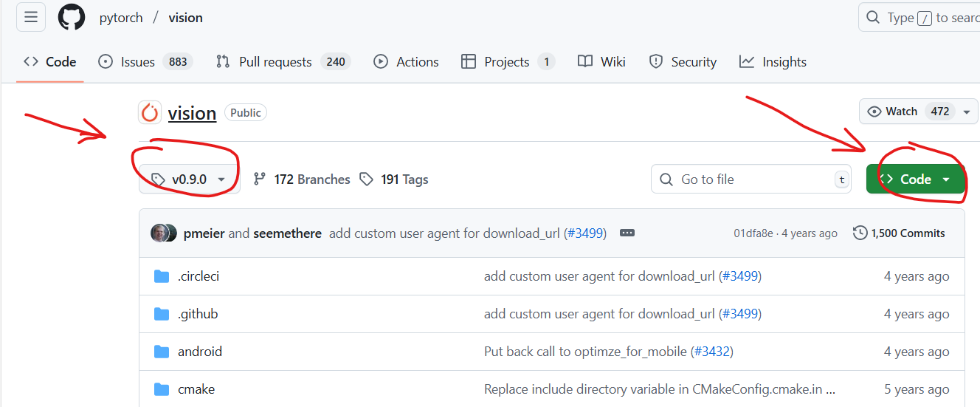Open the Watch options dropdown arrow
Screen dimensions: 980x407
click(966, 112)
